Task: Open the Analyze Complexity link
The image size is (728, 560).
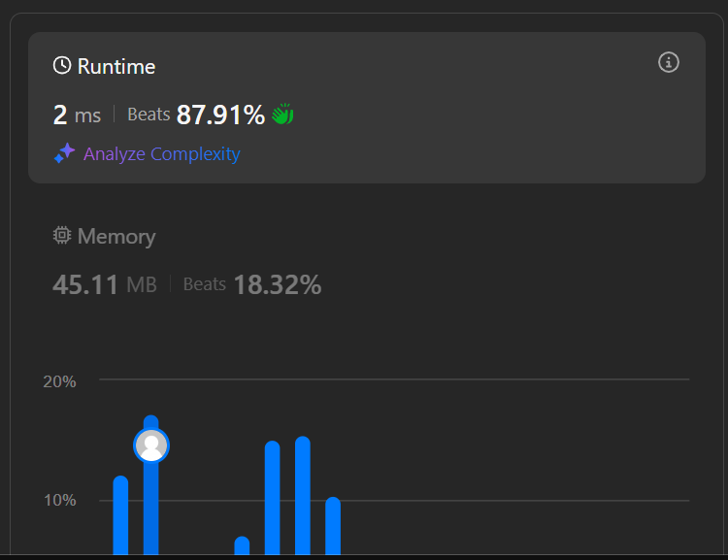Action: [161, 153]
